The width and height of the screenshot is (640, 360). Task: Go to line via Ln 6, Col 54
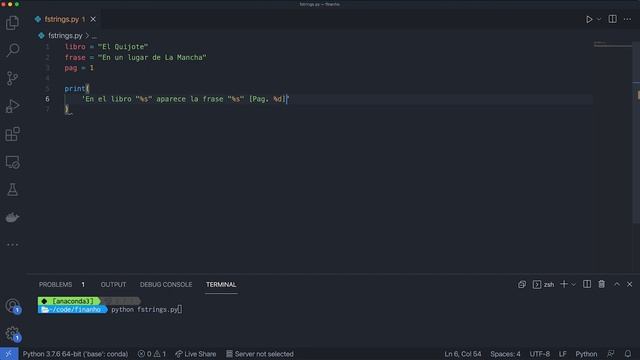(462, 354)
